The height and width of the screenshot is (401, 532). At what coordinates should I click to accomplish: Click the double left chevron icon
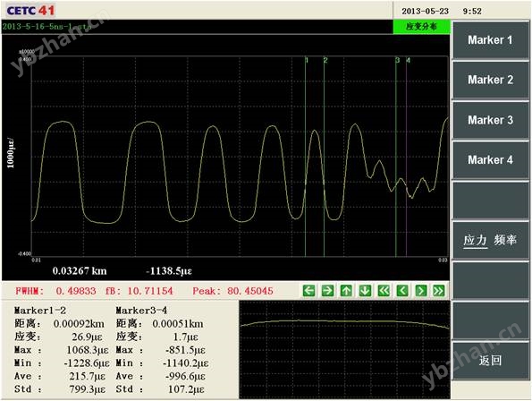coord(384,291)
